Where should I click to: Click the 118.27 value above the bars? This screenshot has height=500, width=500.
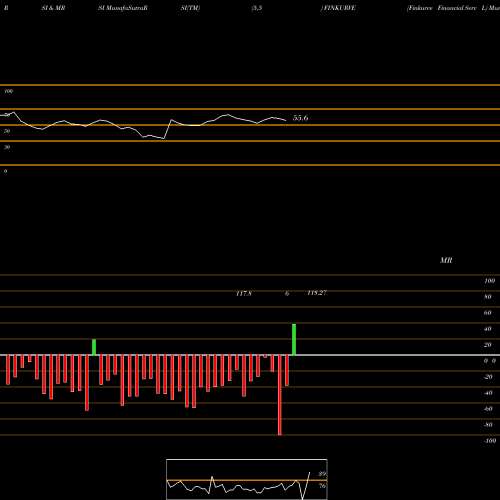click(x=317, y=293)
